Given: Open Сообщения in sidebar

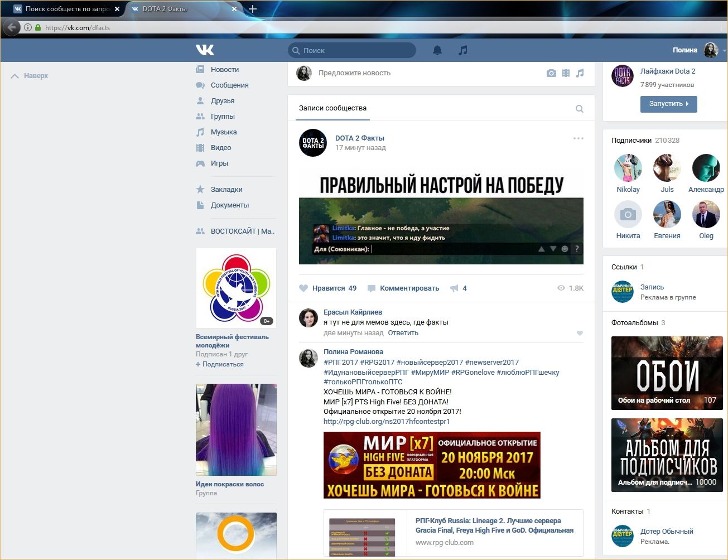Looking at the screenshot, I should 230,85.
